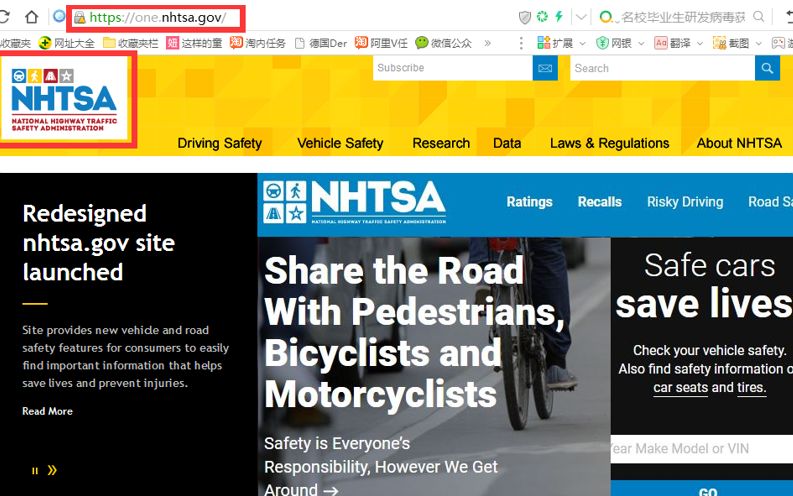Viewport: 793px width, 496px height.
Task: Open the 淘内任务 bookmark
Action: (257, 43)
